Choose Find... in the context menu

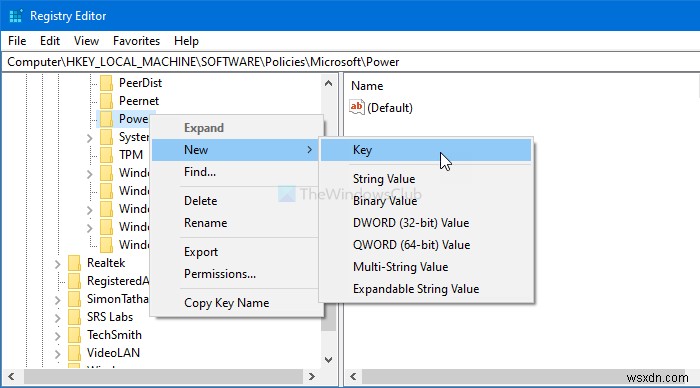coord(235,172)
